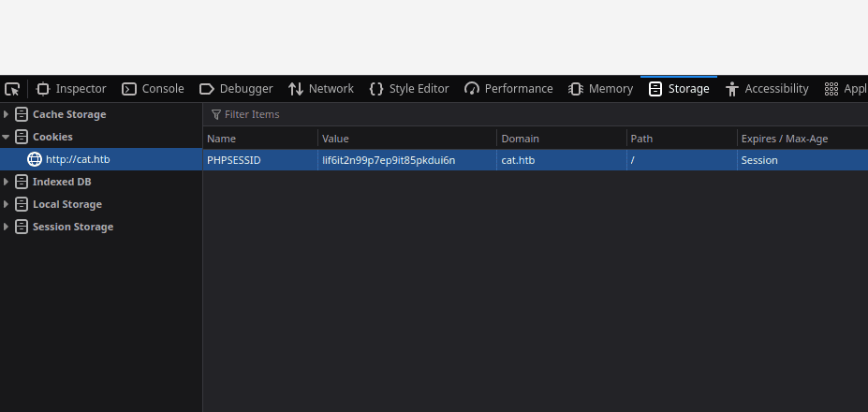The height and width of the screenshot is (412, 868).
Task: Click the element picker icon
Action: click(12, 89)
